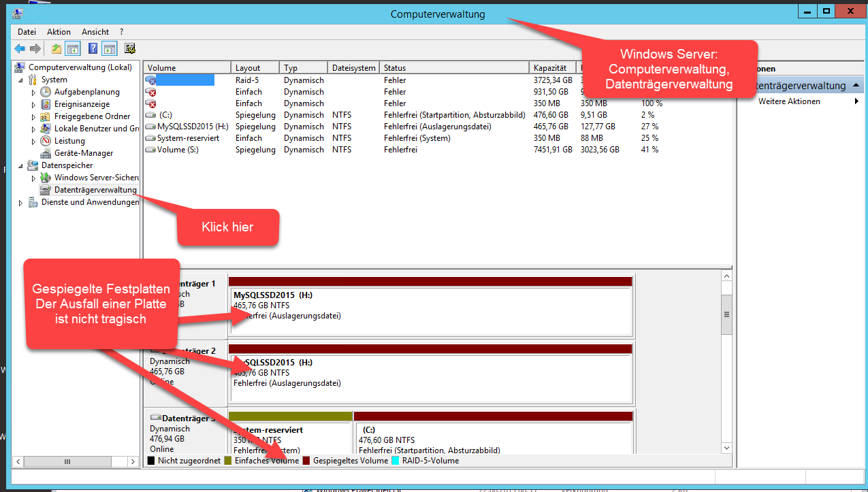
Task: Open help via the blue question mark icon
Action: click(93, 48)
